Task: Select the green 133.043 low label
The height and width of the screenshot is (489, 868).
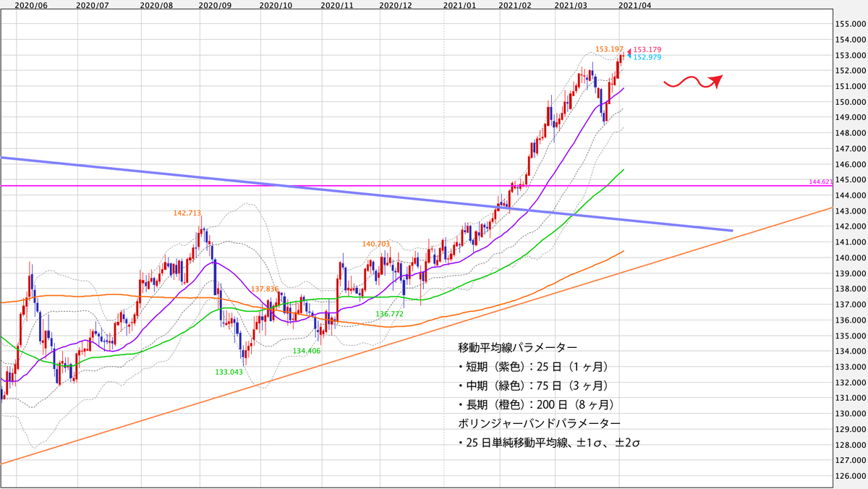Action: coord(229,372)
